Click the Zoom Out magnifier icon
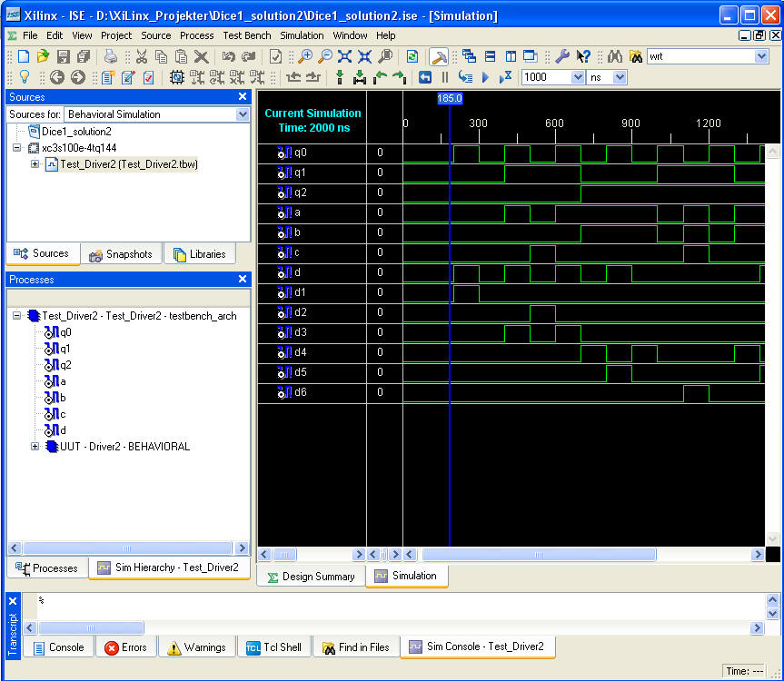The height and width of the screenshot is (681, 784). [x=325, y=56]
